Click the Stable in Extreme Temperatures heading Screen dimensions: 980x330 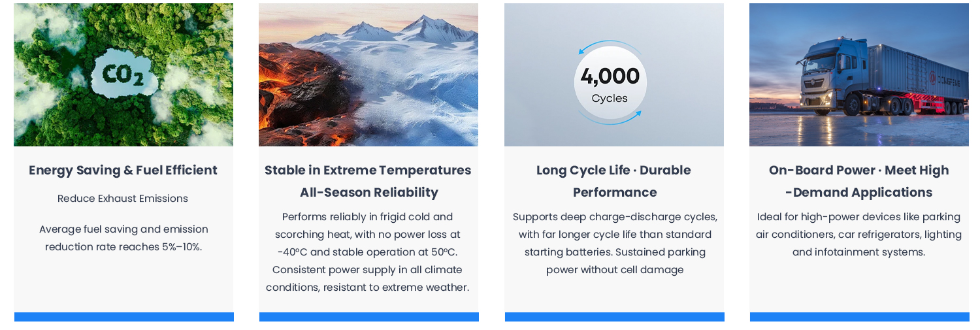368,171
